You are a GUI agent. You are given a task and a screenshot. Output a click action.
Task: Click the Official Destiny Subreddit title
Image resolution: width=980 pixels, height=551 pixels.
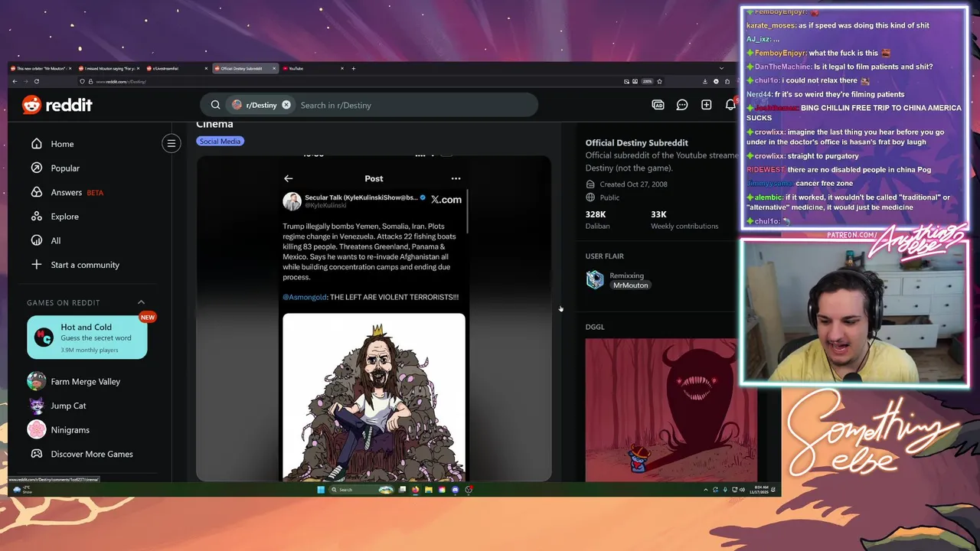tap(636, 142)
